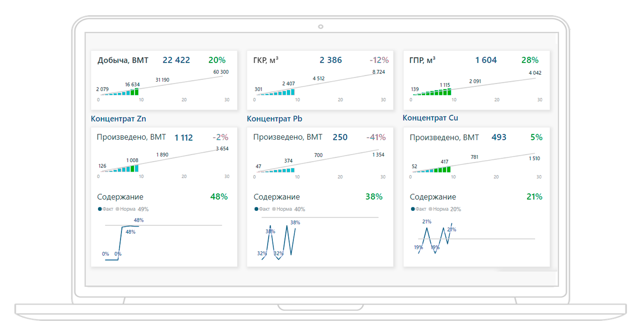Click the ГПР, м³ card title
This screenshot has width=644, height=334.
pos(422,60)
